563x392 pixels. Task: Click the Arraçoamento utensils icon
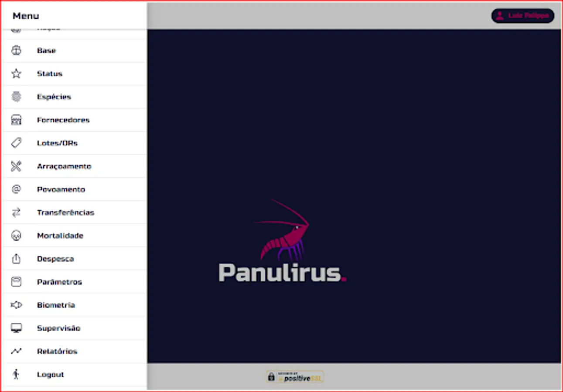(x=16, y=166)
